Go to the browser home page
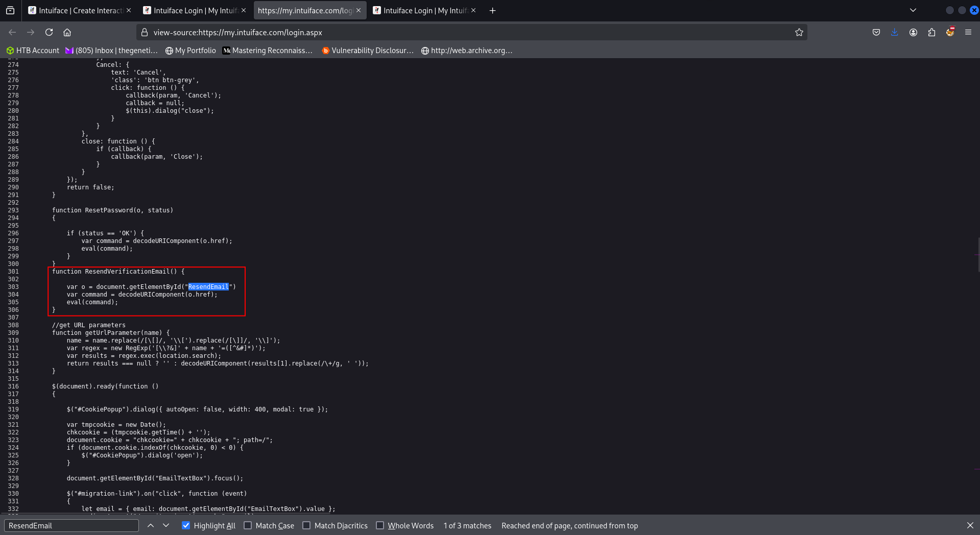 [x=67, y=32]
